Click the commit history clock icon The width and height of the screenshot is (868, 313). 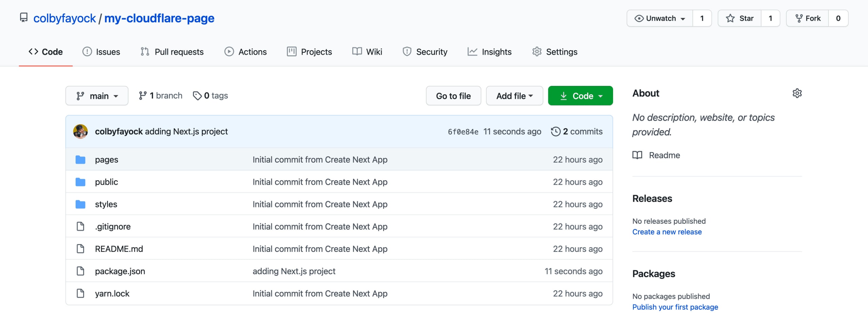[556, 131]
